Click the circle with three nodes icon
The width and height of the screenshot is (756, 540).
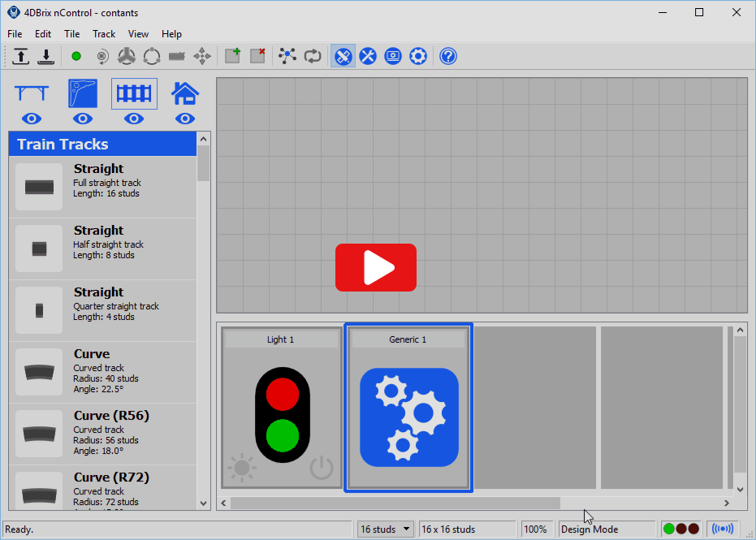click(x=152, y=56)
